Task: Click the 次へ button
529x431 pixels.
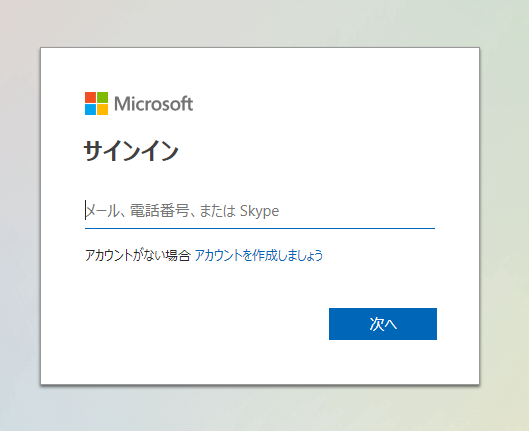Action: click(x=383, y=324)
